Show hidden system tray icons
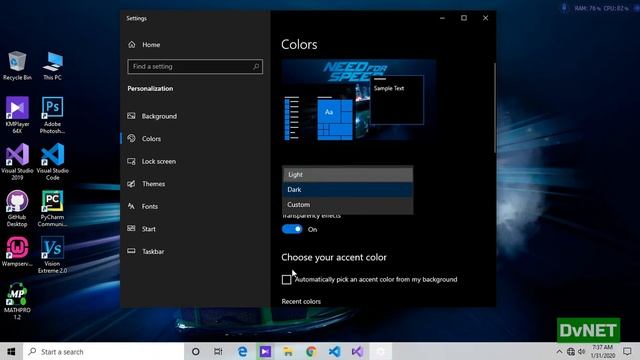 [559, 351]
